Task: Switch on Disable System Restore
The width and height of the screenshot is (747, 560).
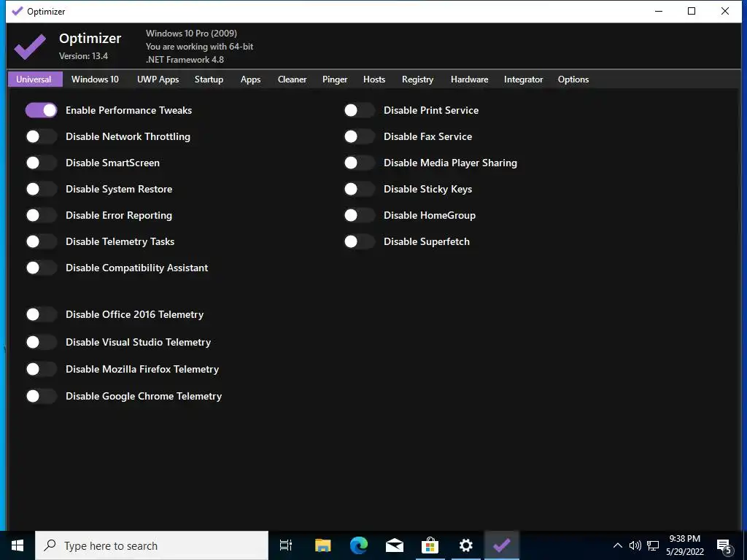Action: [41, 189]
